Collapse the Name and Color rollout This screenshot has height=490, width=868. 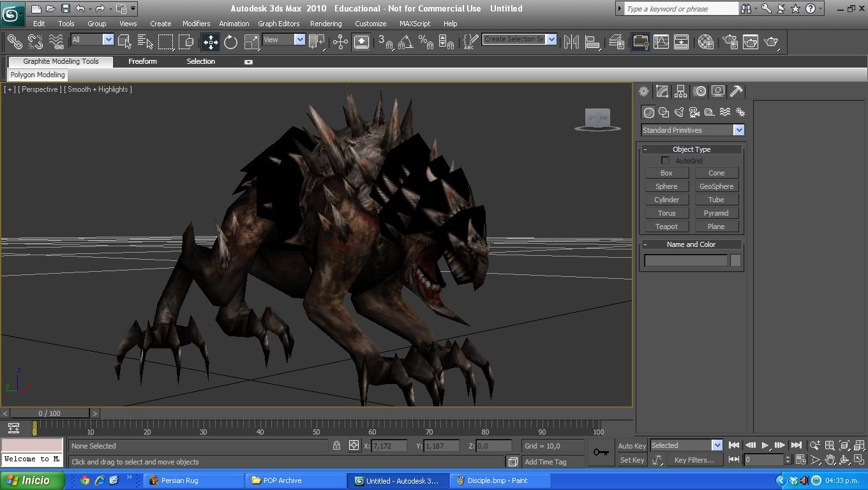(691, 244)
